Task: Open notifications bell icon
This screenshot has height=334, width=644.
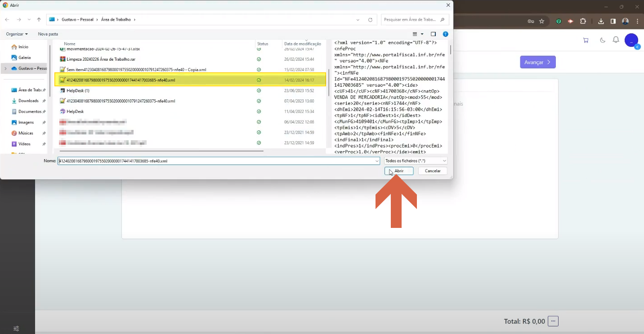Action: [616, 40]
